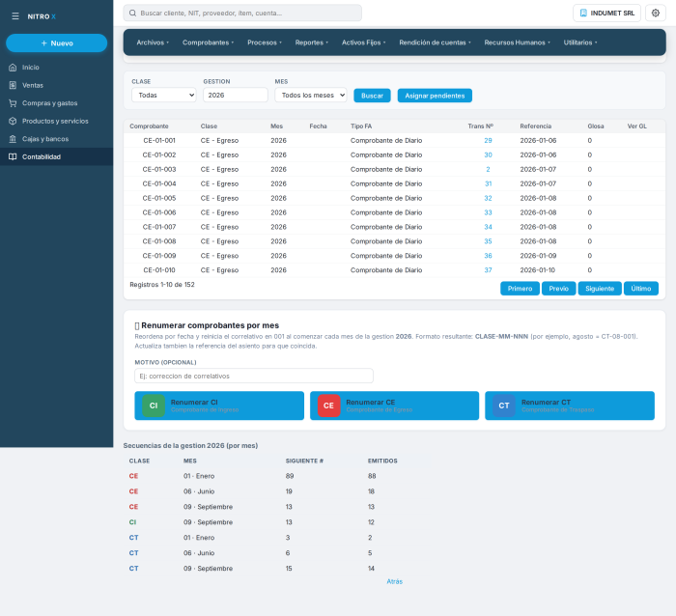Viewport: 676px width, 616px height.
Task: Click the hamburger menu icon beside NITRO
Action: point(15,16)
